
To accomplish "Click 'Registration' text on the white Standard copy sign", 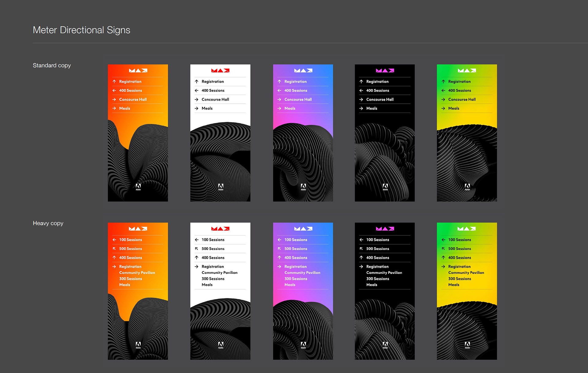I will coord(213,82).
